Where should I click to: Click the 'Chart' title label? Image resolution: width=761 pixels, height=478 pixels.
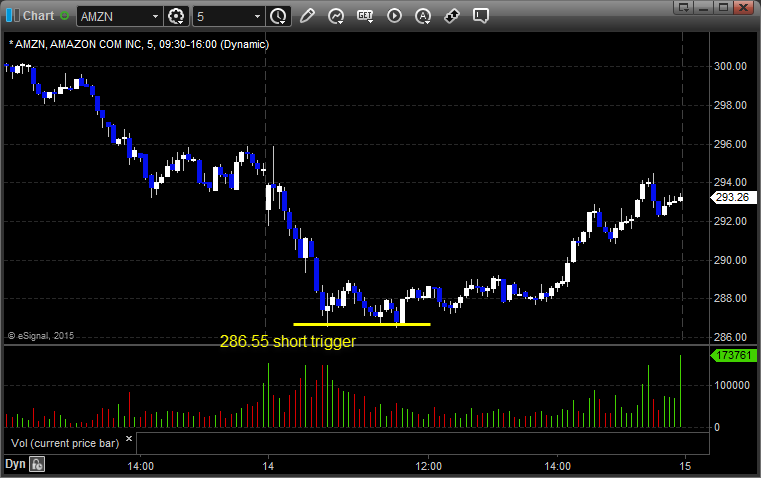[38, 16]
